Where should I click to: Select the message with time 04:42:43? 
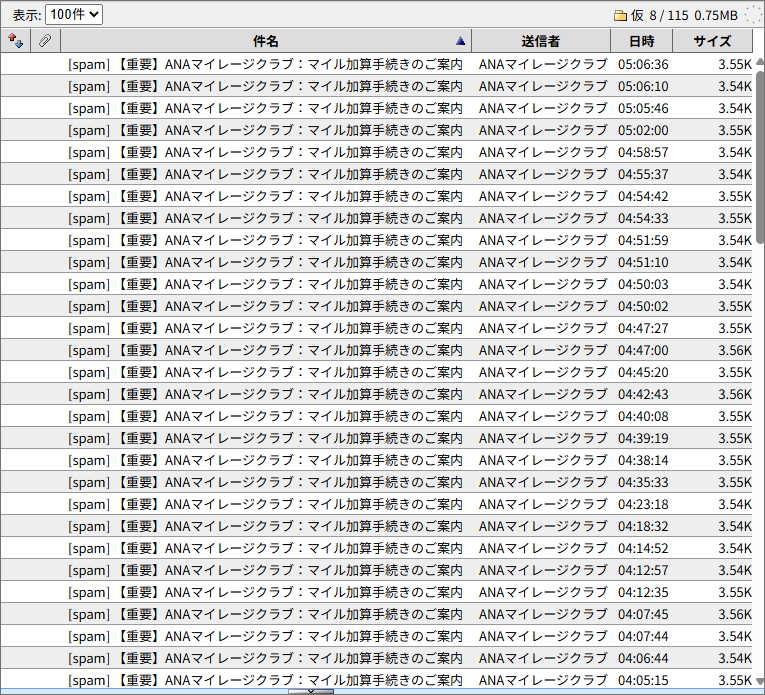376,394
